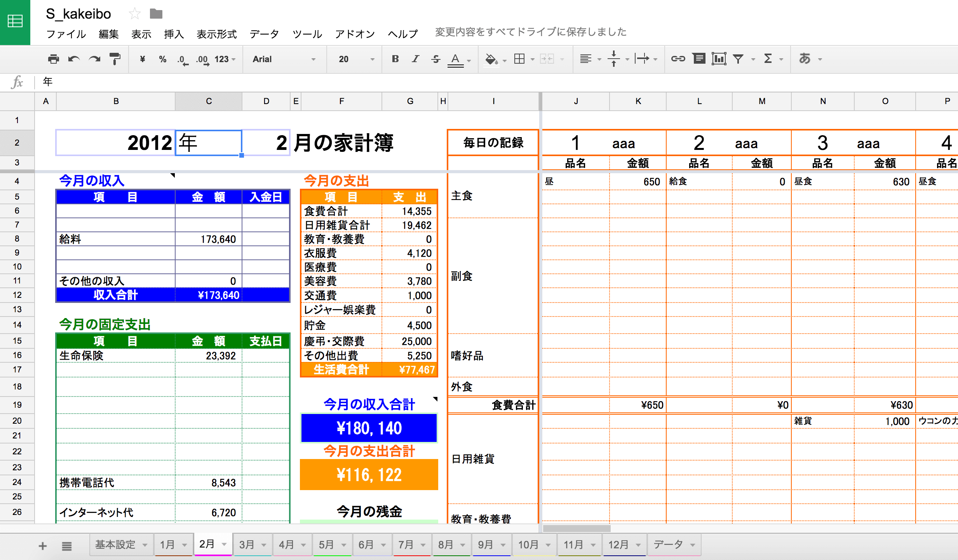Toggle italic formatting
The width and height of the screenshot is (958, 560).
pyautogui.click(x=416, y=59)
